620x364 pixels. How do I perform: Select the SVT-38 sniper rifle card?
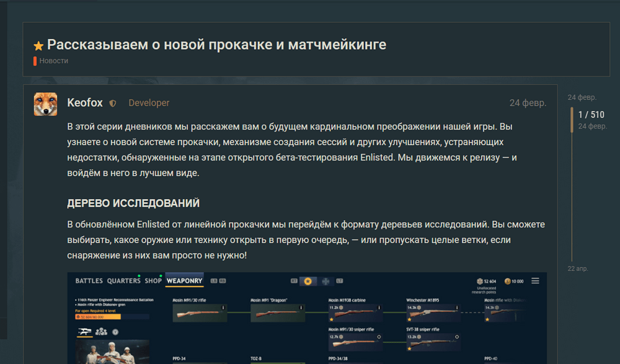coord(433,342)
